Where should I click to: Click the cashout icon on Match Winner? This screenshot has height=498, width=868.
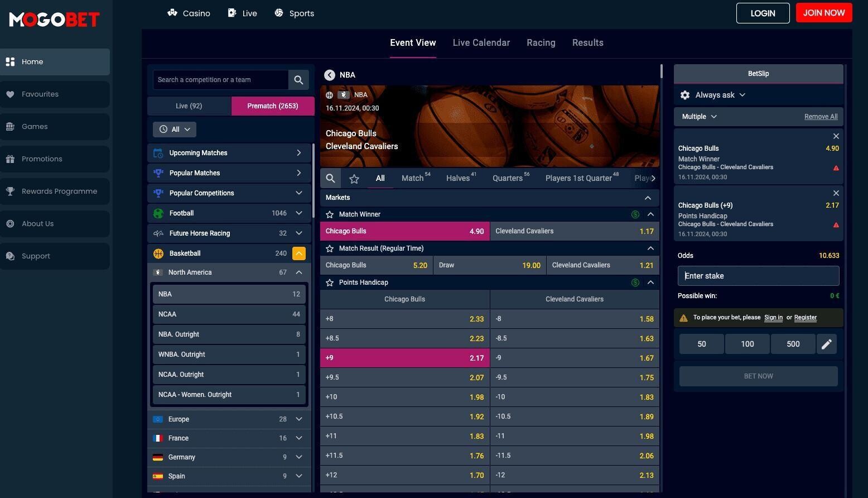(635, 214)
